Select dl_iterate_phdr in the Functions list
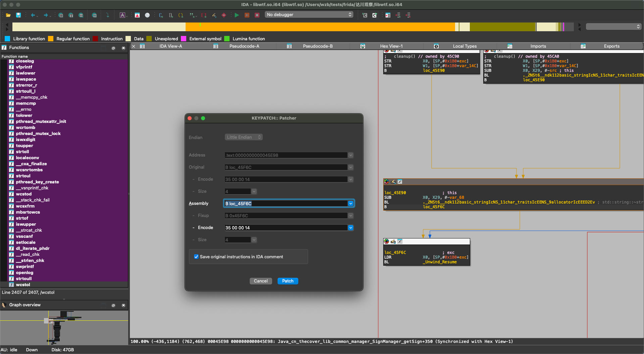The width and height of the screenshot is (644, 354). pyautogui.click(x=33, y=249)
